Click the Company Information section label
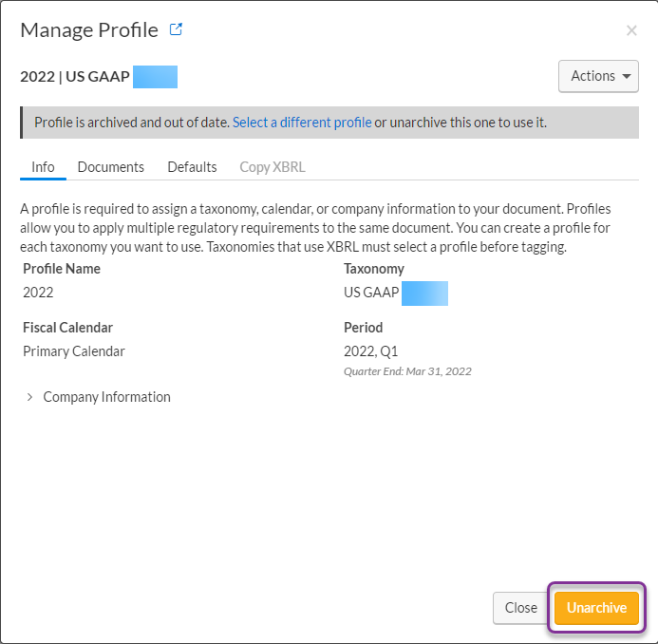 [106, 397]
